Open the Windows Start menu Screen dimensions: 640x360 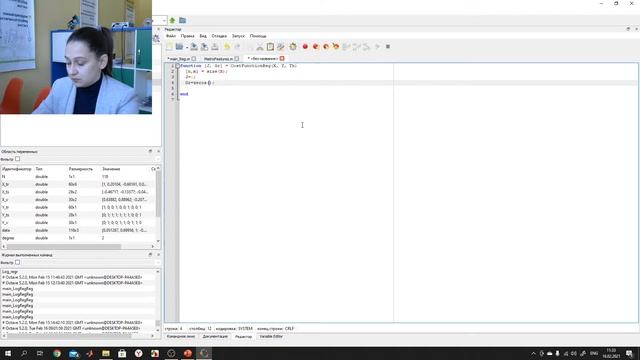coord(8,353)
